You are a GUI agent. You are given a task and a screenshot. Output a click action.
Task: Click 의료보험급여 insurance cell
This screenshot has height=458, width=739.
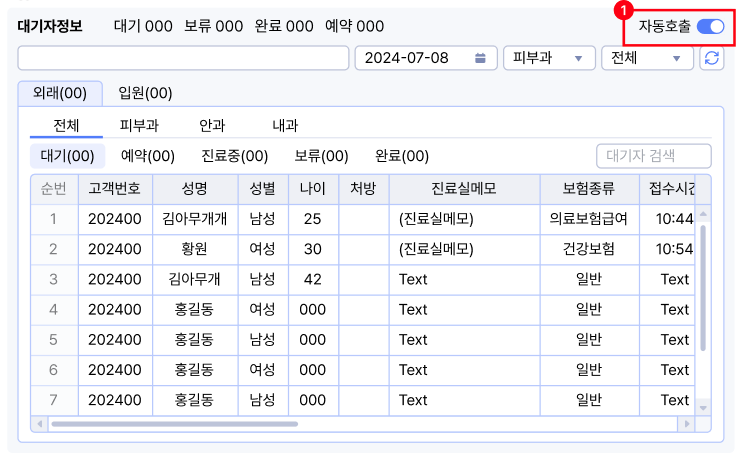click(x=589, y=219)
